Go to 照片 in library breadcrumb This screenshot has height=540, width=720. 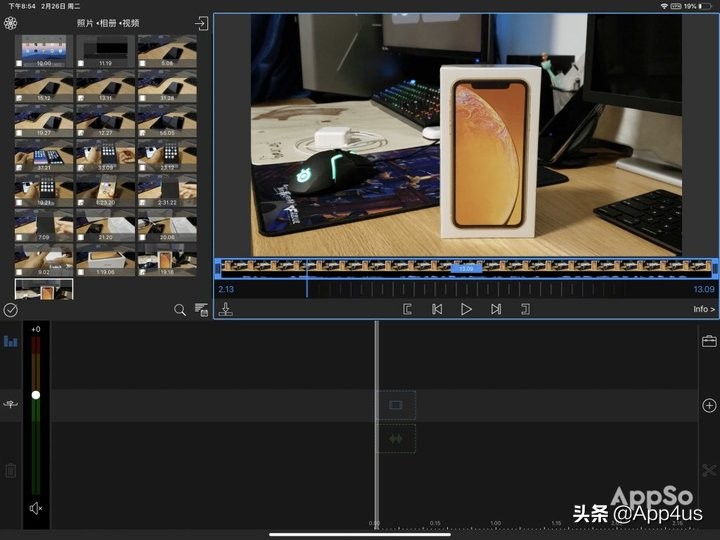coord(85,23)
